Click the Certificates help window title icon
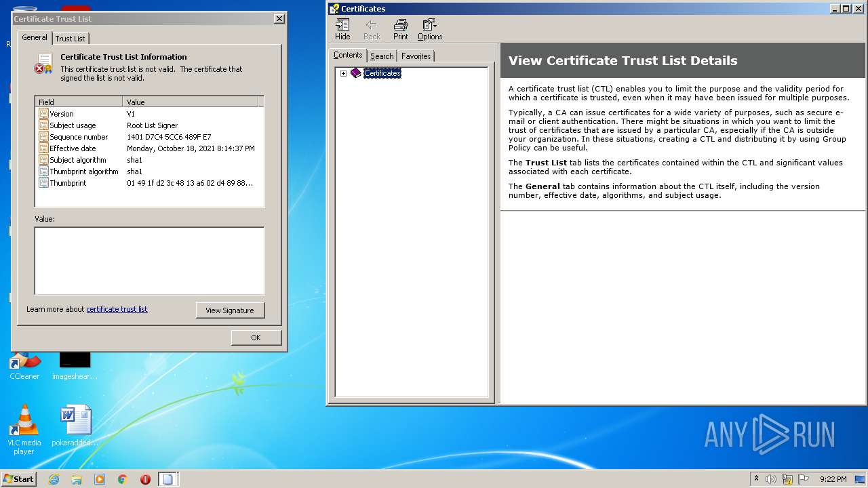The height and width of the screenshot is (488, 868). pos(334,9)
